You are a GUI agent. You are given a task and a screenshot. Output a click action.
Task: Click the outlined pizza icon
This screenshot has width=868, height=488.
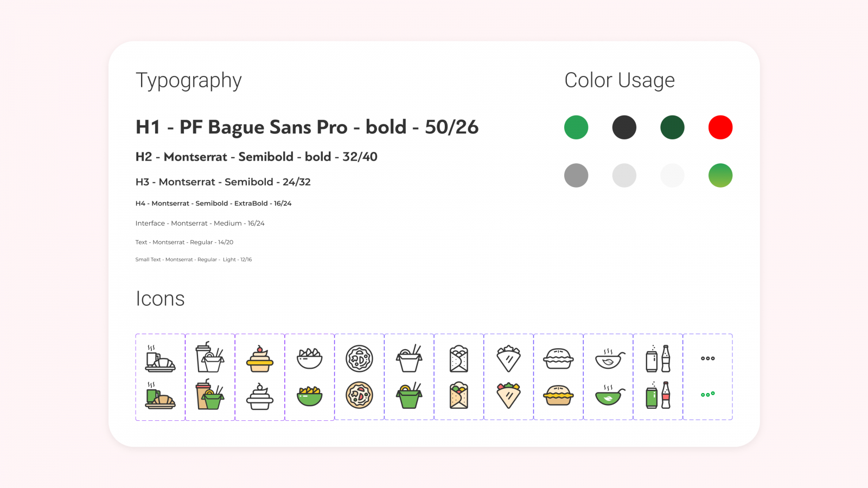click(x=360, y=358)
